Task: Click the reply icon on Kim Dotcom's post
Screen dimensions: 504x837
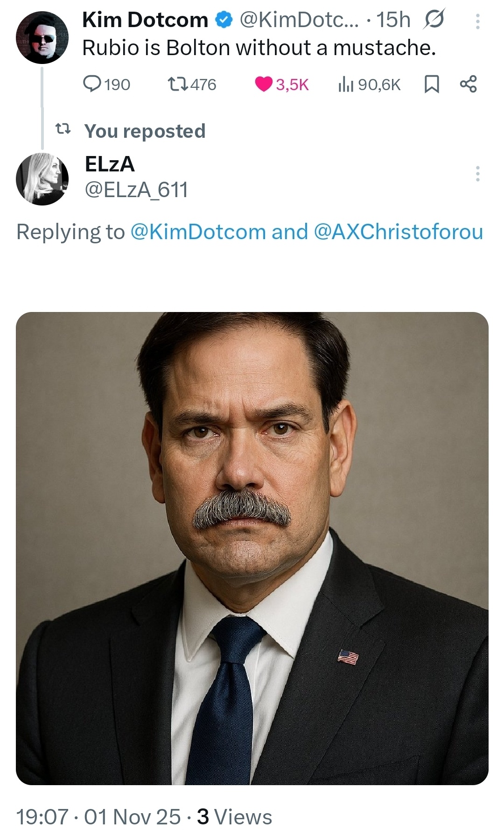Action: [x=92, y=84]
